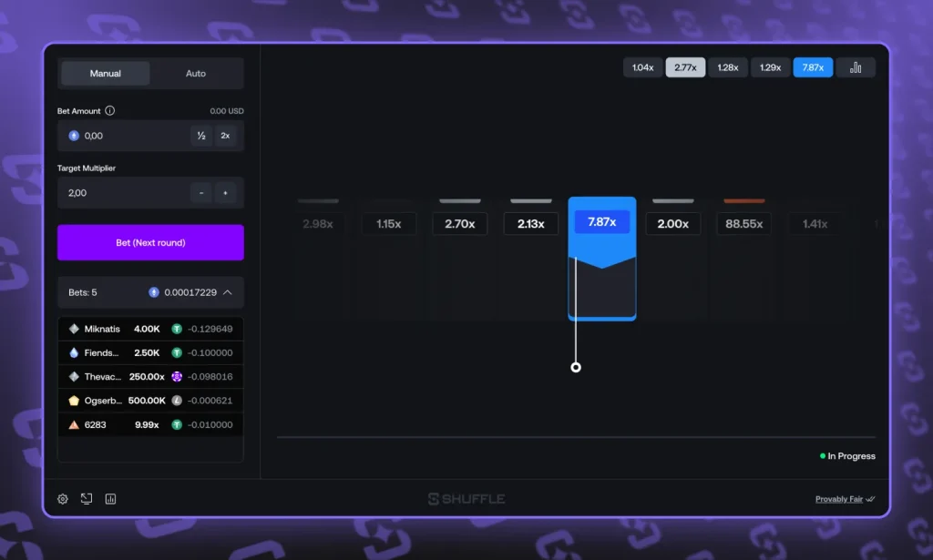The height and width of the screenshot is (560, 933).
Task: Select the 1.29x history chip
Action: tap(770, 67)
